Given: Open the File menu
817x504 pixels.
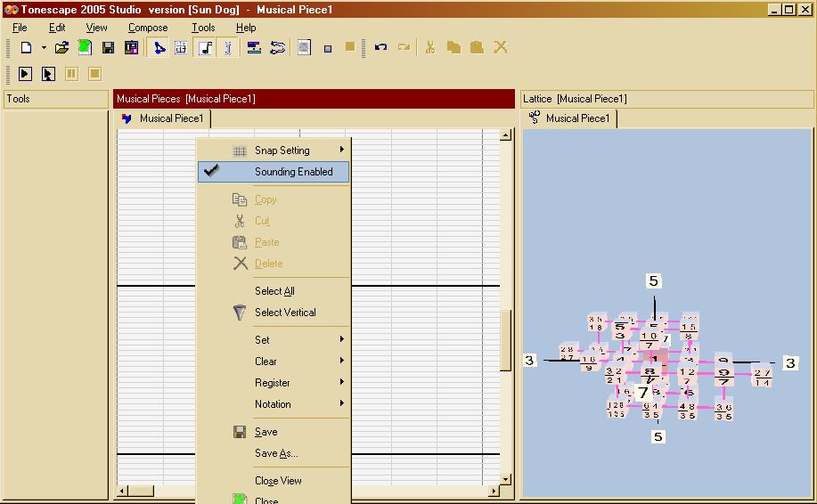Looking at the screenshot, I should [x=20, y=28].
